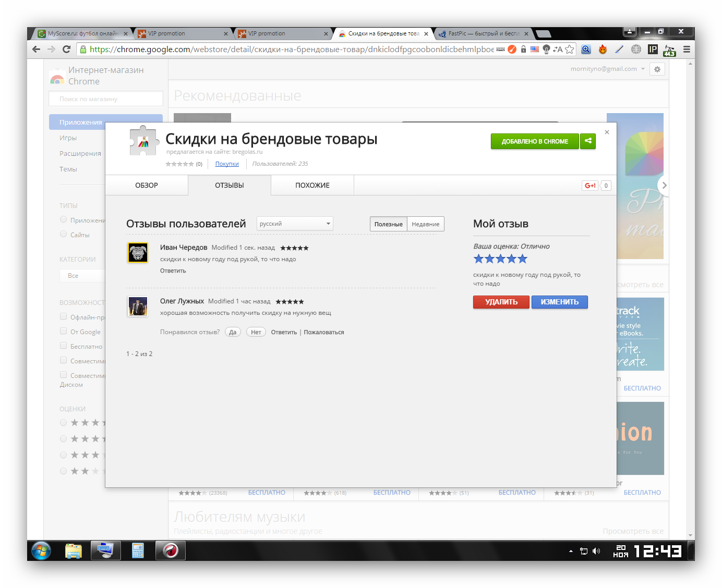Viewport: 722px width, 588px height.
Task: Switch to the MyScore.ru browser tab
Action: pyautogui.click(x=82, y=33)
